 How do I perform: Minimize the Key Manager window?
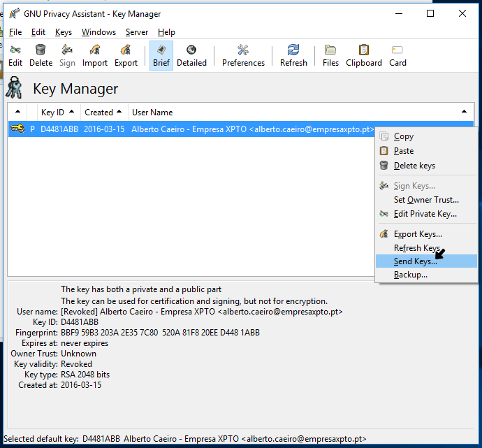click(399, 13)
